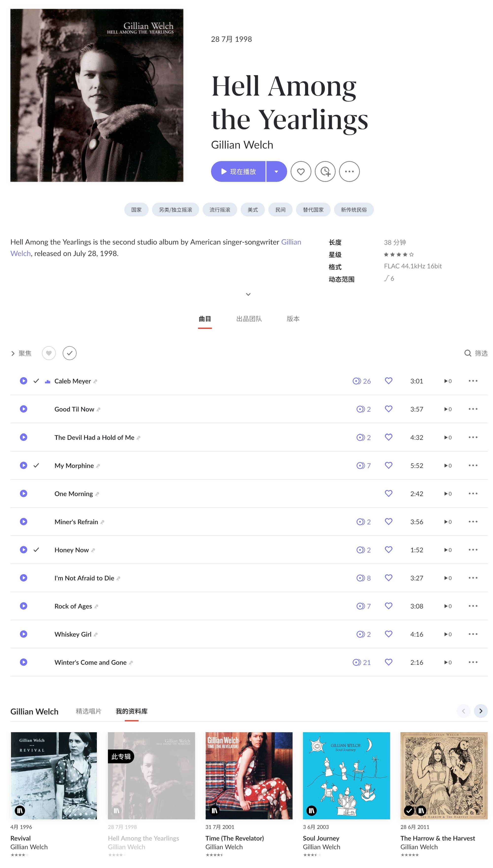This screenshot has height=868, width=493.
Task: Toggle favorite on One Morning
Action: pos(388,493)
